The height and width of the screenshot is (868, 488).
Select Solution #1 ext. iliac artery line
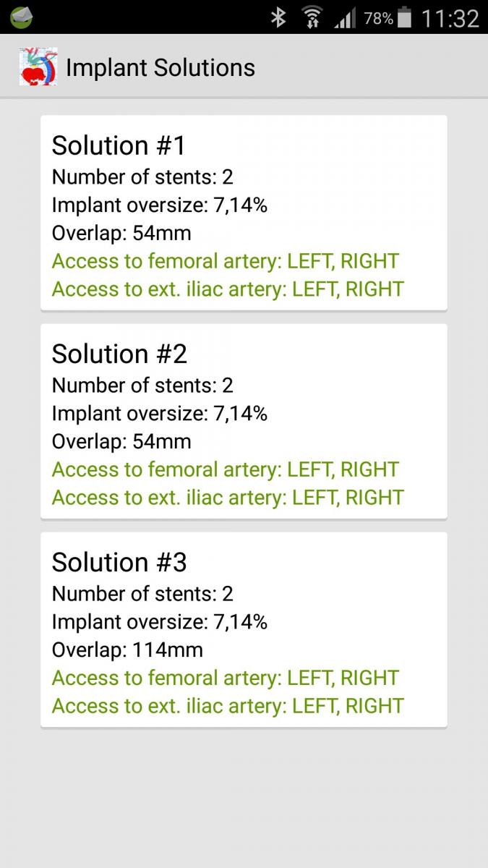(x=228, y=289)
